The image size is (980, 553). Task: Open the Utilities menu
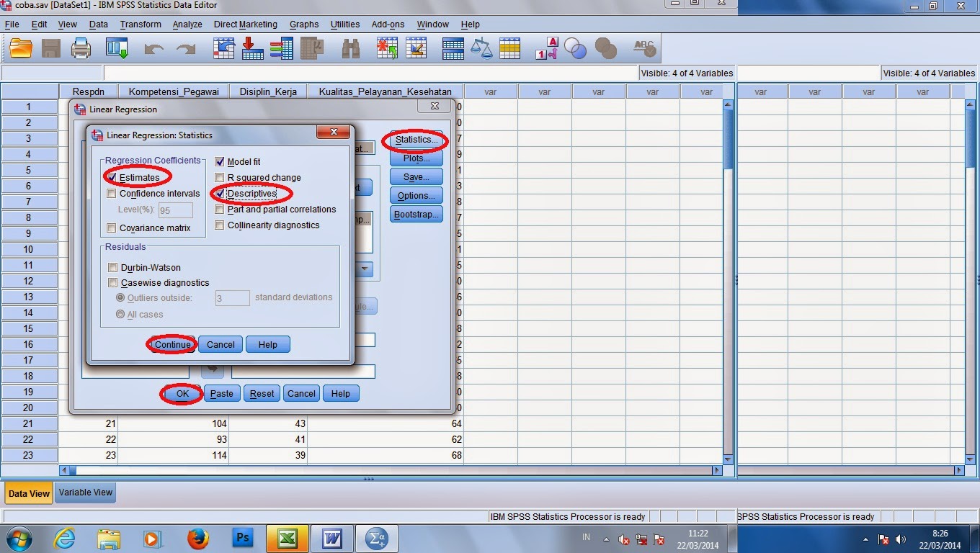(x=345, y=24)
